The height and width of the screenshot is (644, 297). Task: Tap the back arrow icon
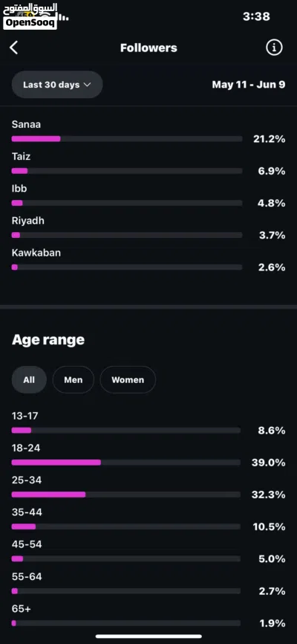14,48
